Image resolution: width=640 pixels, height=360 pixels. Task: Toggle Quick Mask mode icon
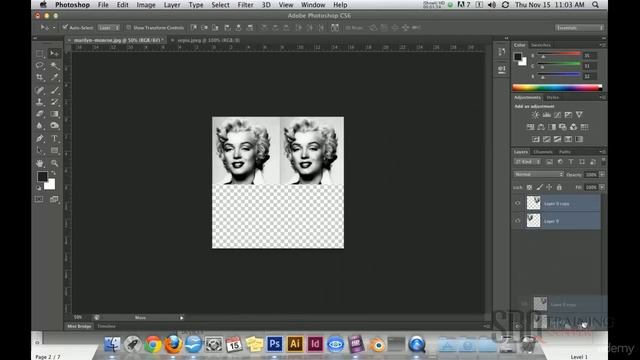tap(39, 199)
